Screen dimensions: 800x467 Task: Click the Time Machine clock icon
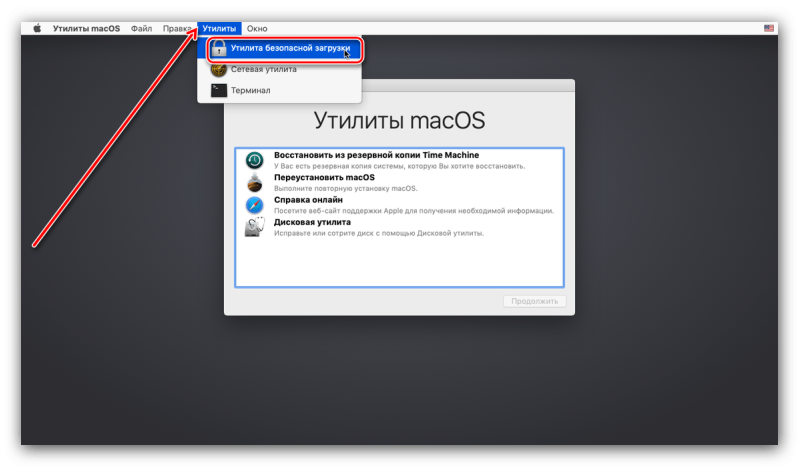pyautogui.click(x=255, y=160)
